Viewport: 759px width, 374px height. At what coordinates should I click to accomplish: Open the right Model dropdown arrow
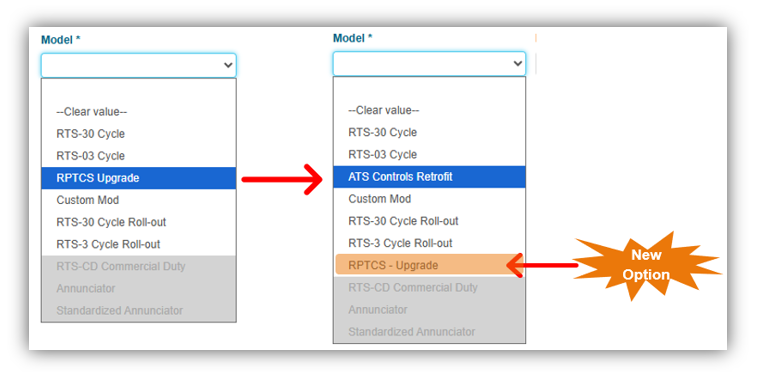point(517,63)
